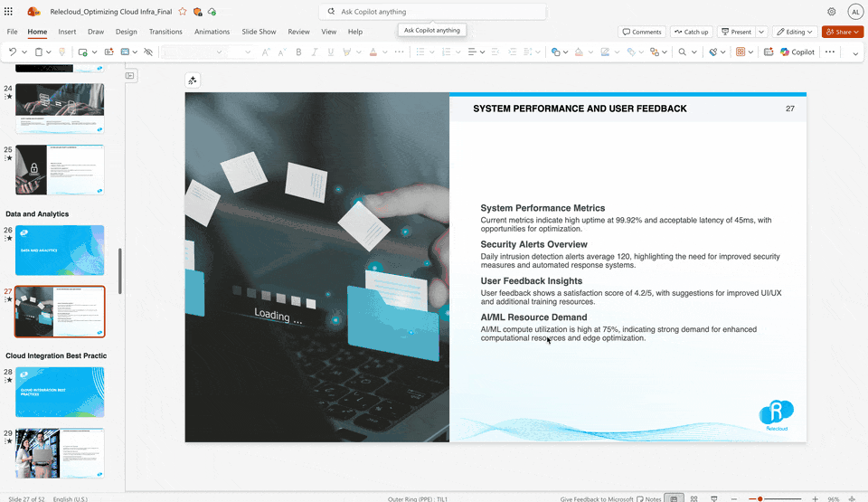Open Designer icon in ribbon
The height and width of the screenshot is (502, 868).
click(109, 52)
